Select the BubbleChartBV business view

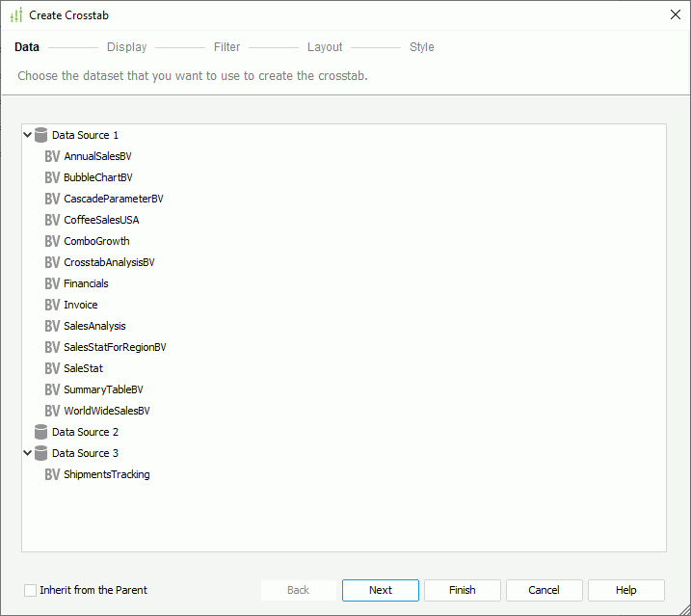tap(98, 177)
